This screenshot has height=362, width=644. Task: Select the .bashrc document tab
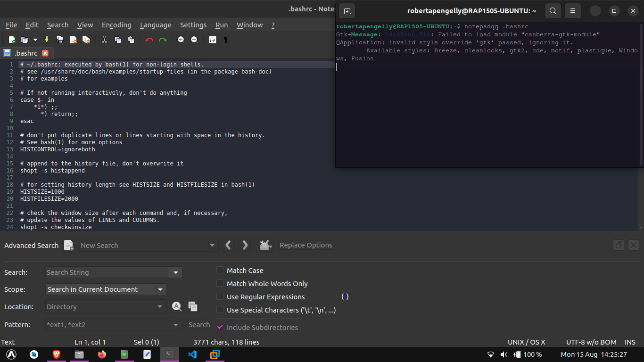(26, 53)
